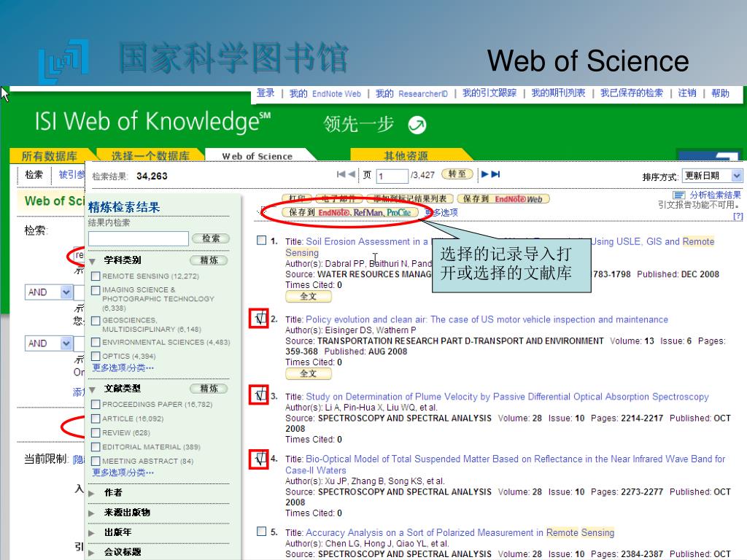This screenshot has width=747, height=560.
Task: Check MEETING ABSTRACT box
Action: point(96,462)
